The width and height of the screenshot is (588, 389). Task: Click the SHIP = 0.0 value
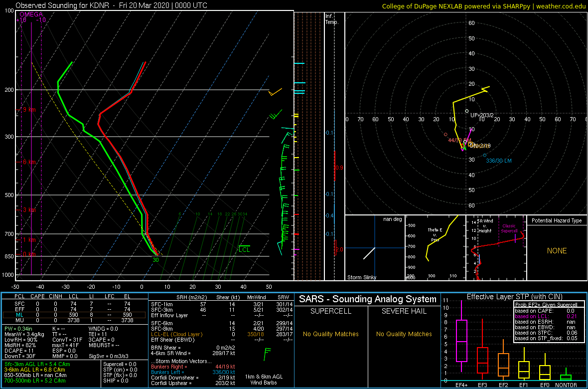[x=116, y=381]
